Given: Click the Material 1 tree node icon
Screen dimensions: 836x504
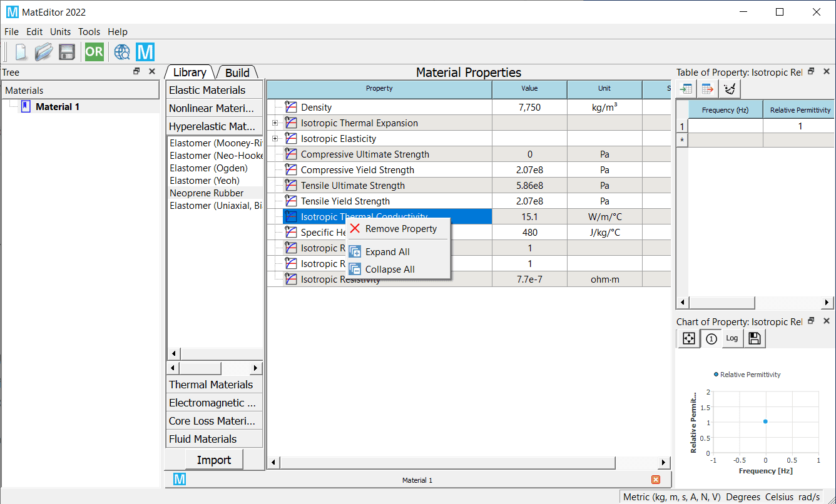Looking at the screenshot, I should pos(26,106).
